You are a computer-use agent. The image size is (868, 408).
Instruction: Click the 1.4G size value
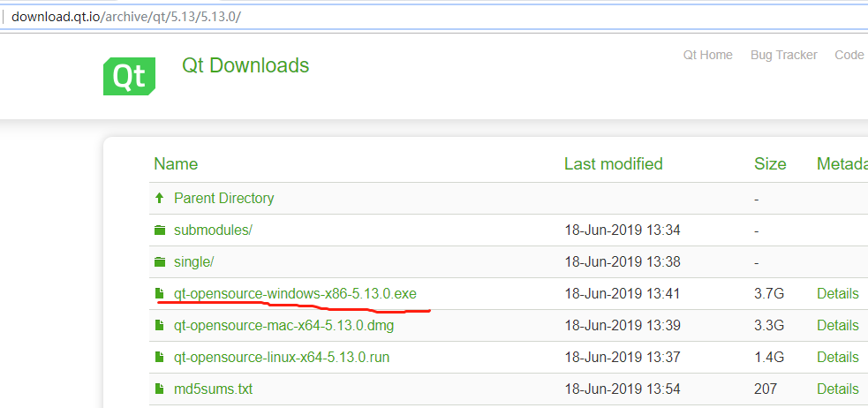(x=769, y=357)
